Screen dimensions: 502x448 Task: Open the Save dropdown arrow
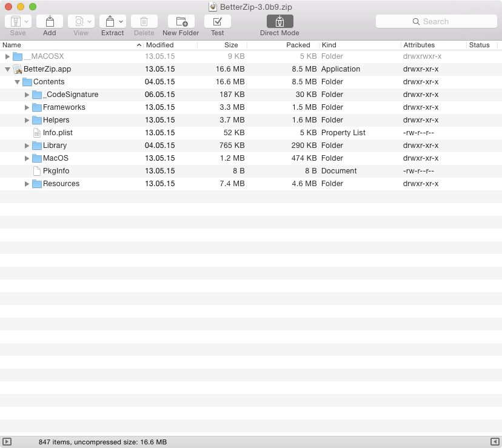click(27, 22)
